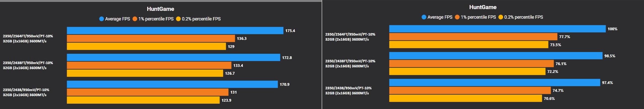Click the 2350/2438/950mV/PT-10% label, right chart
Screen dimensions: 644x109
tap(348, 88)
